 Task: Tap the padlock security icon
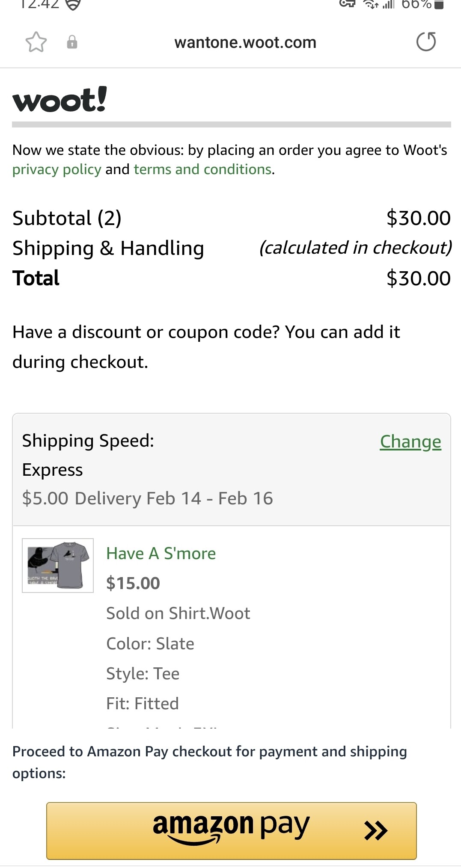pos(72,42)
